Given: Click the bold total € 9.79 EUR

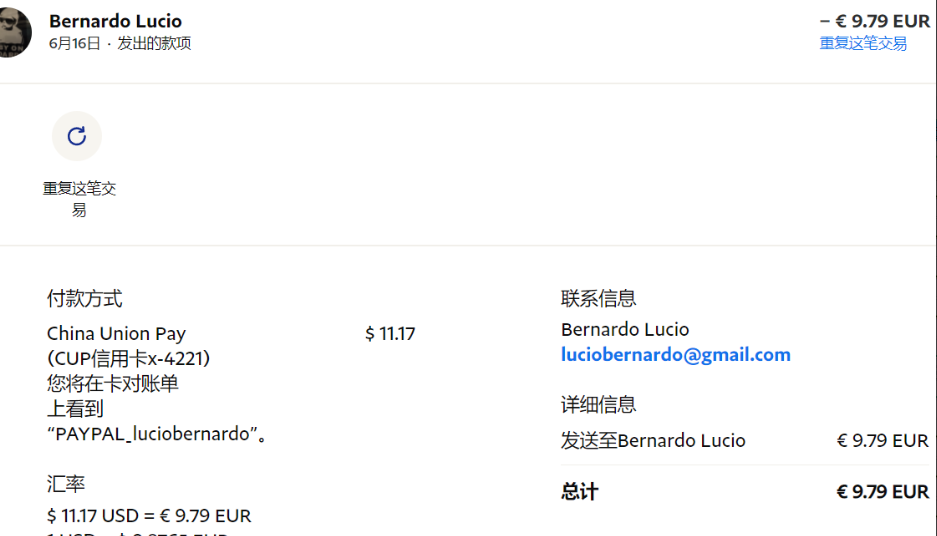Looking at the screenshot, I should tap(882, 492).
